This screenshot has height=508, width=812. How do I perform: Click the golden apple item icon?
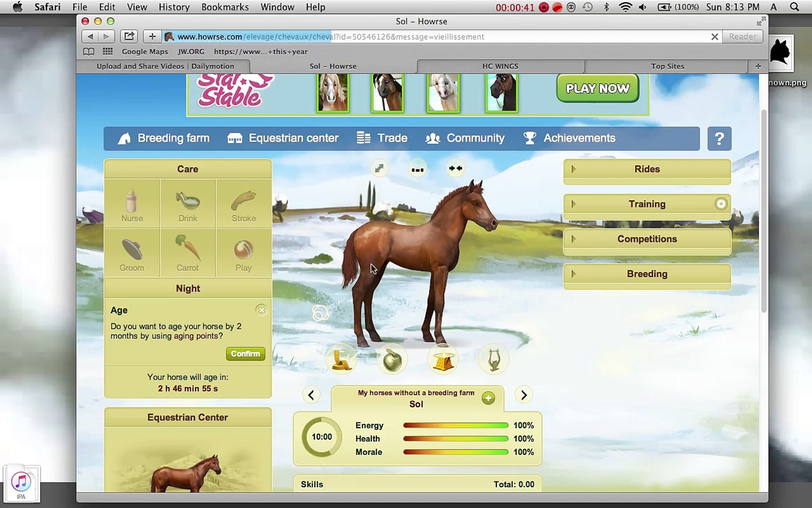click(392, 360)
